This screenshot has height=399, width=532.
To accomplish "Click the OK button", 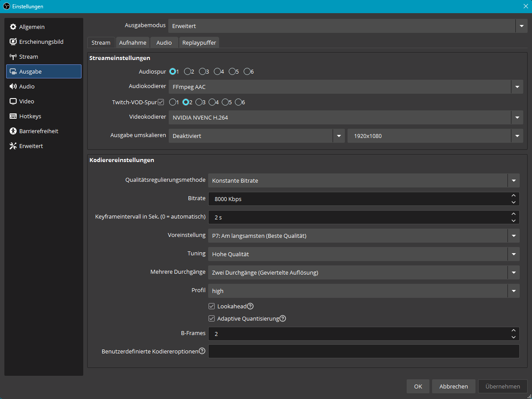I will [418, 386].
